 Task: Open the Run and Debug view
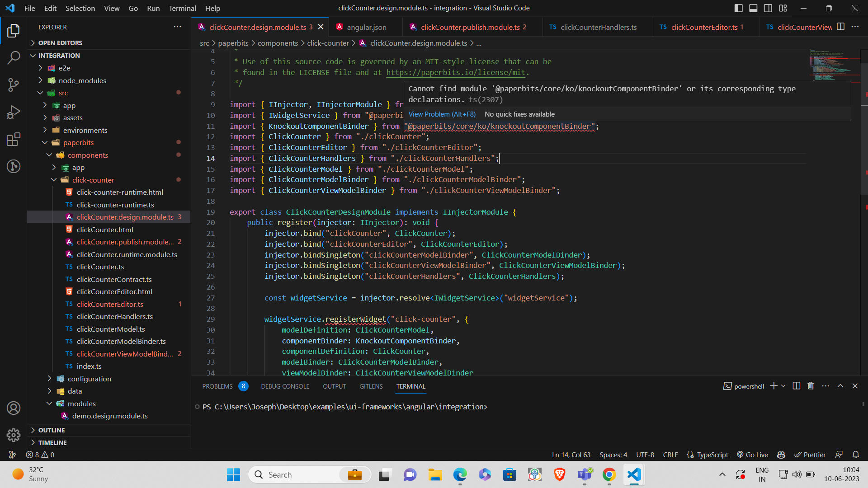[x=14, y=112]
